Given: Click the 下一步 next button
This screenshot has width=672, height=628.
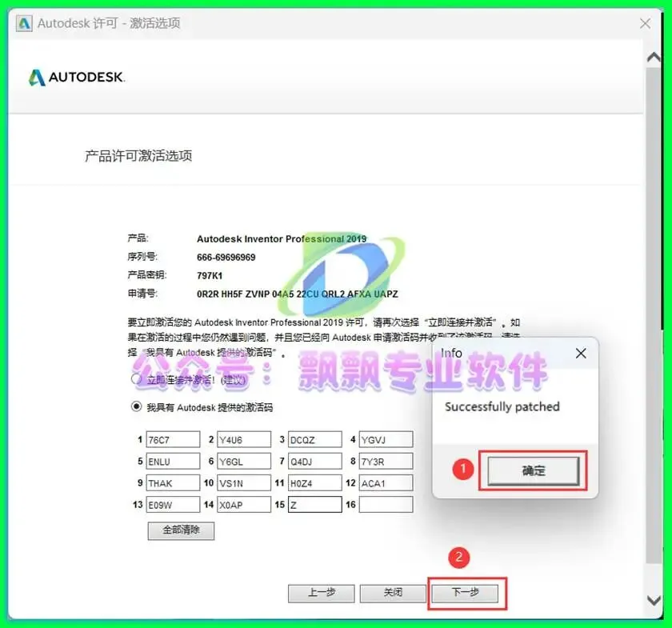Looking at the screenshot, I should tap(465, 594).
